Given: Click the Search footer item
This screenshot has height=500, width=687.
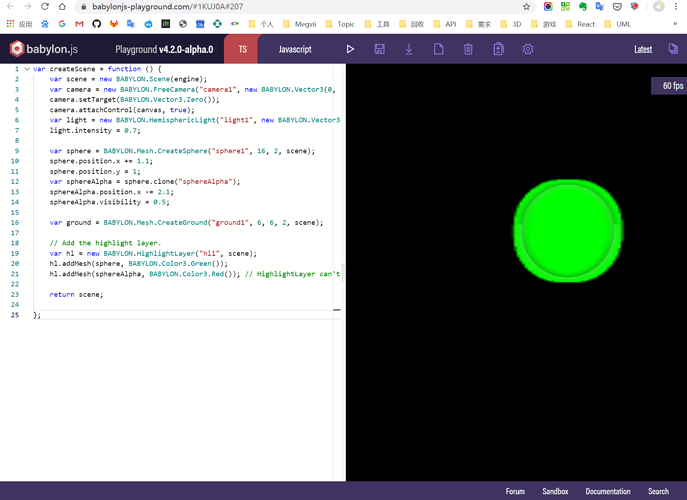Looking at the screenshot, I should (x=658, y=491).
